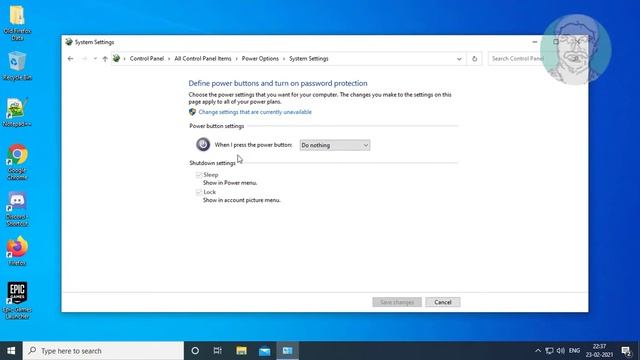Image resolution: width=640 pixels, height=360 pixels.
Task: Click the address bar battery icon
Action: pyautogui.click(x=116, y=58)
